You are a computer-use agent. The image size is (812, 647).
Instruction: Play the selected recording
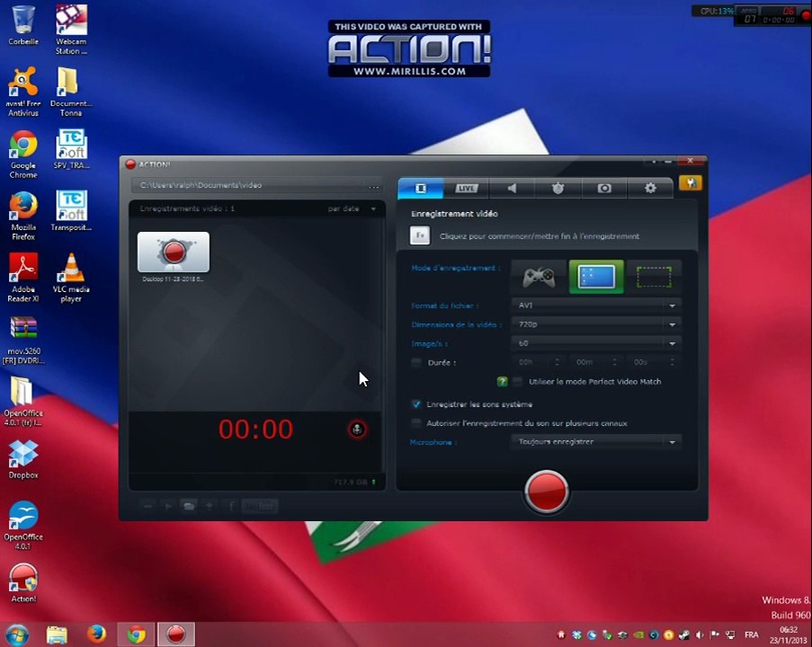(x=168, y=506)
